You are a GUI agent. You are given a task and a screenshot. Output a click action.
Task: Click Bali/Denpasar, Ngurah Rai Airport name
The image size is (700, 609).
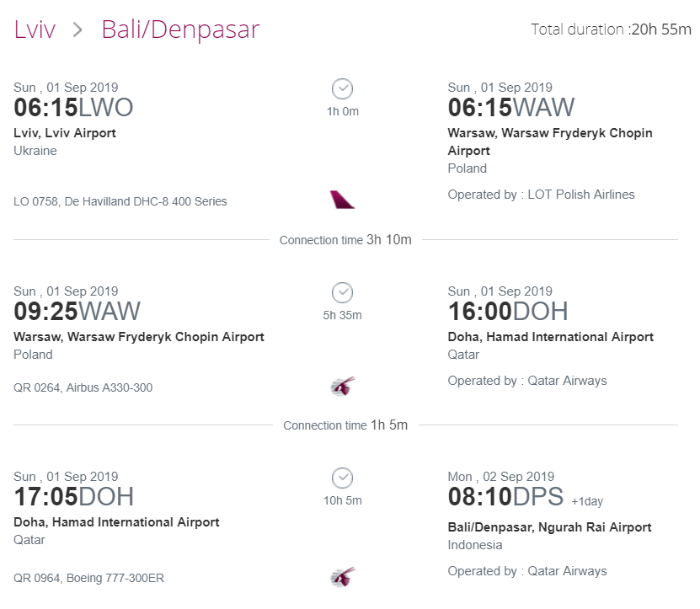pos(549,527)
